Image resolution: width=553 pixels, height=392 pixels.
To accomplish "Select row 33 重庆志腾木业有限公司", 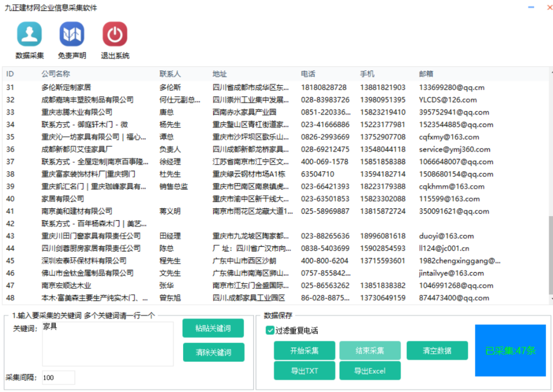I will pyautogui.click(x=77, y=112).
